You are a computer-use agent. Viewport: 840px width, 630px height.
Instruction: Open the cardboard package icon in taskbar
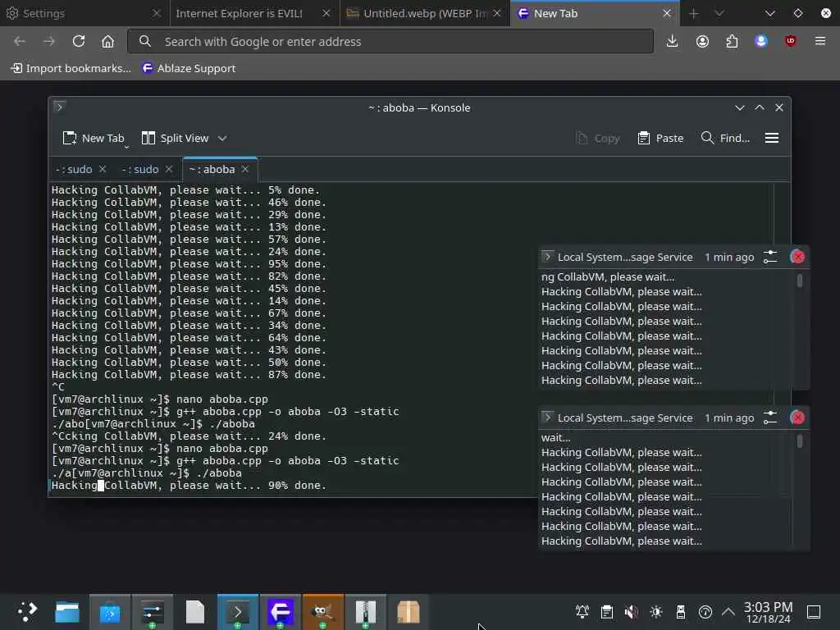tap(409, 612)
